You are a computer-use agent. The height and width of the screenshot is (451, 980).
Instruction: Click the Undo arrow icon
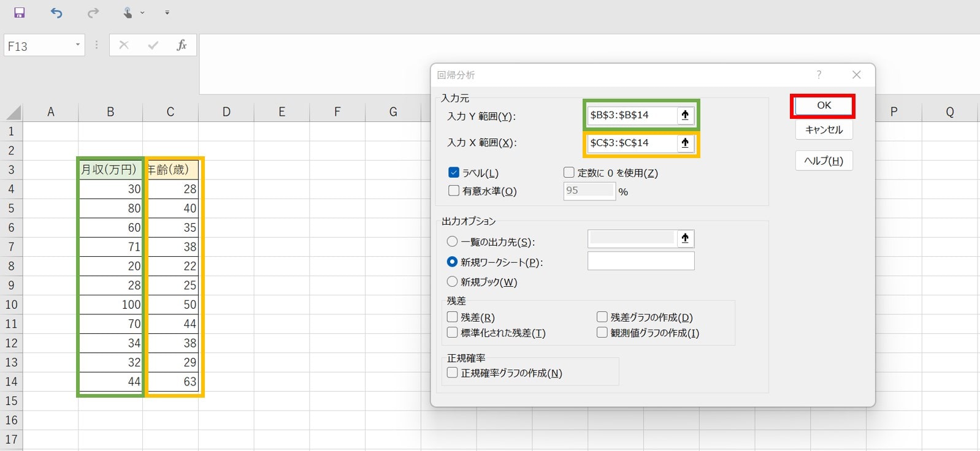(56, 13)
